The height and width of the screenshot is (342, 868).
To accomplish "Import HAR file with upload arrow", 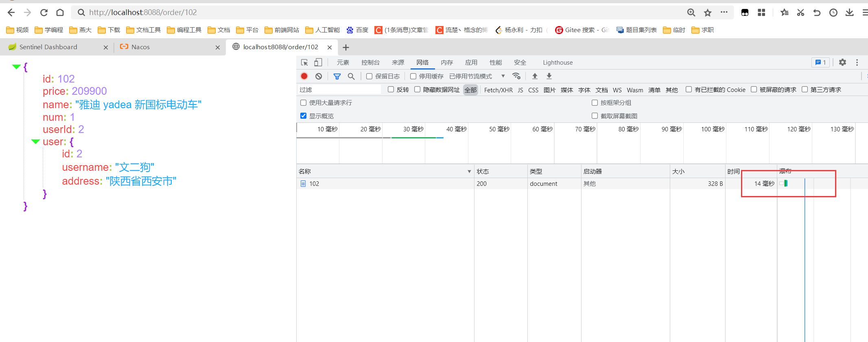I will [535, 76].
